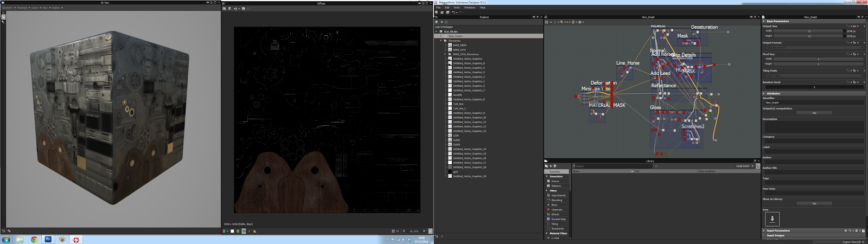This screenshot has height=244, width=868.
Task: Click the graph view icon at toolbar start
Action: tap(546, 22)
